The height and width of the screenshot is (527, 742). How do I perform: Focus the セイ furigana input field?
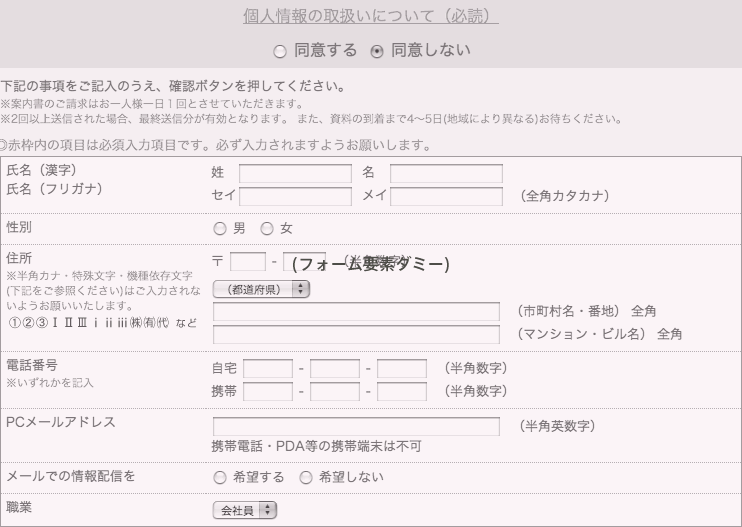pyautogui.click(x=295, y=195)
